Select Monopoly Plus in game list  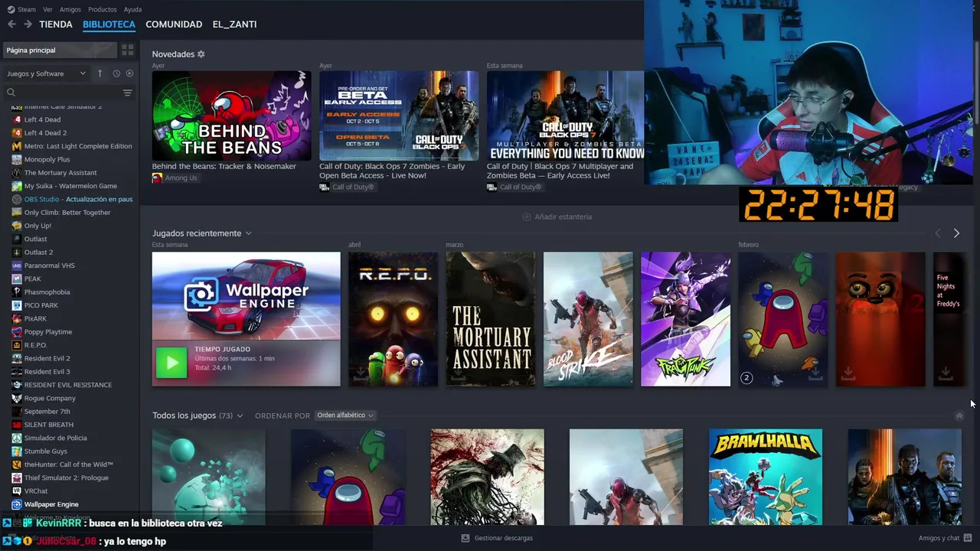(x=47, y=159)
